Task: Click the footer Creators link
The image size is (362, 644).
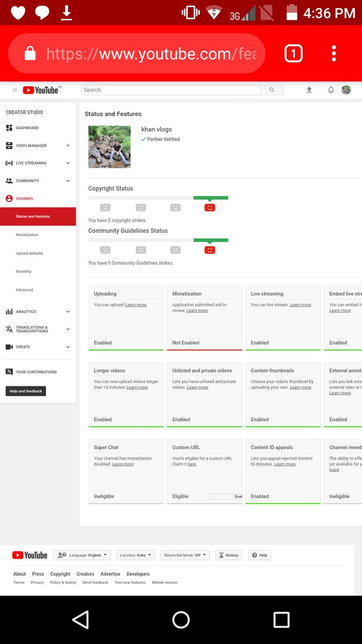Action: pyautogui.click(x=85, y=574)
